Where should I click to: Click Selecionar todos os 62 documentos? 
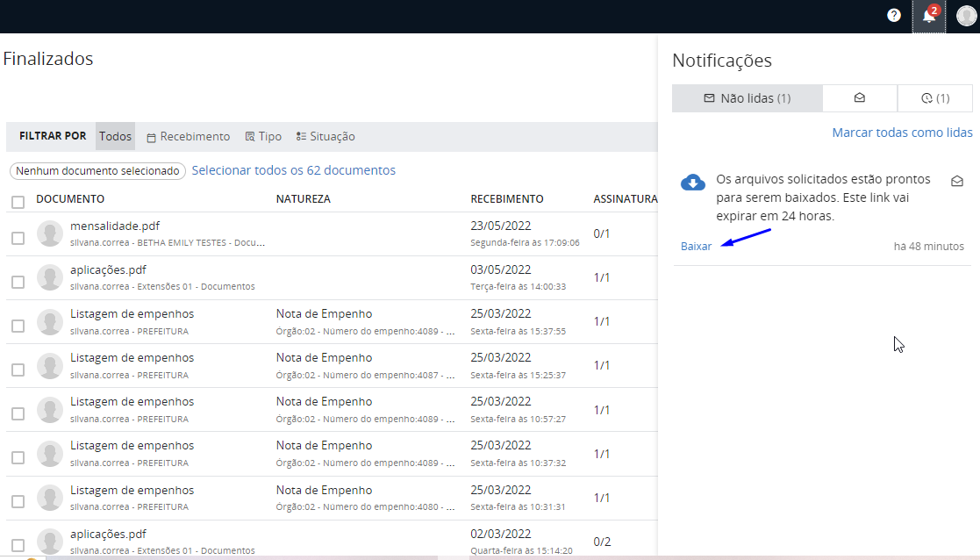tap(293, 170)
